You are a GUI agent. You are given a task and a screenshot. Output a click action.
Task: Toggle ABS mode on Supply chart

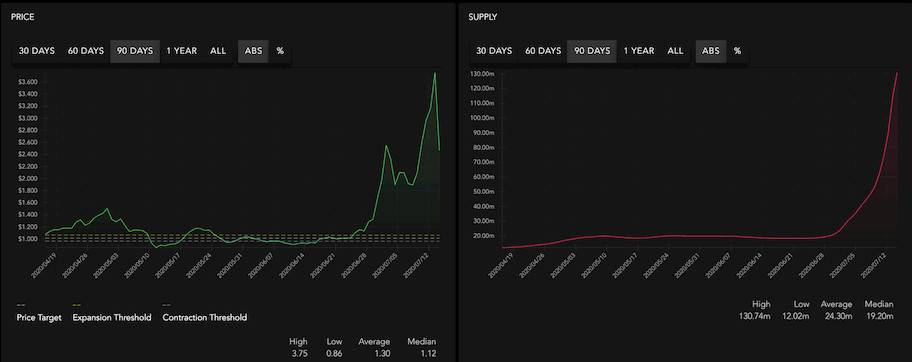[711, 51]
